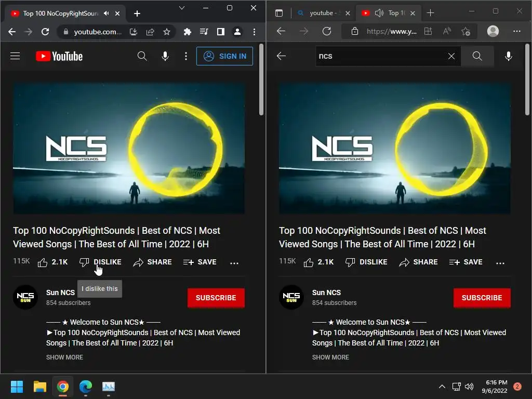Save the video in Chrome window
Screen dimensions: 532x399
click(x=200, y=262)
